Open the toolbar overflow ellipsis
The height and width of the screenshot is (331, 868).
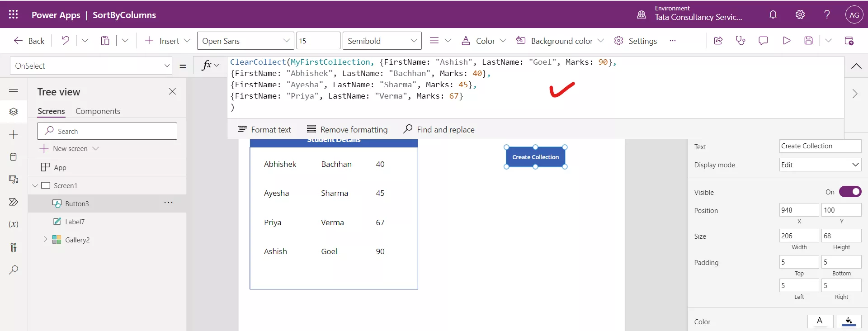pyautogui.click(x=673, y=41)
